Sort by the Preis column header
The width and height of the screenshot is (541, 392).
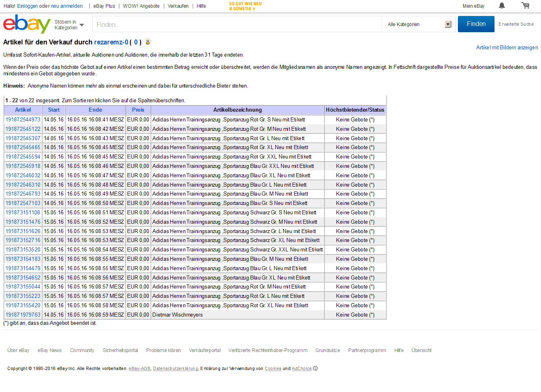[x=138, y=110]
